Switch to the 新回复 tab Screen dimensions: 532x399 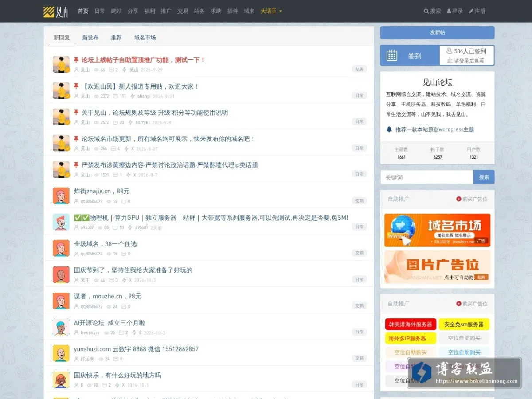click(x=62, y=38)
